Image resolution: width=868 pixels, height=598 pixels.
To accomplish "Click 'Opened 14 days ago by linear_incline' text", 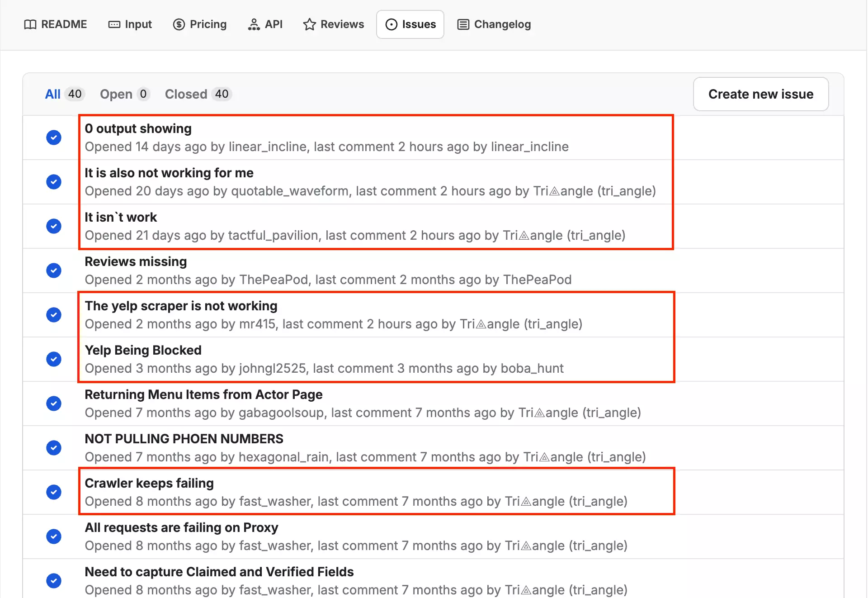I will [x=196, y=147].
